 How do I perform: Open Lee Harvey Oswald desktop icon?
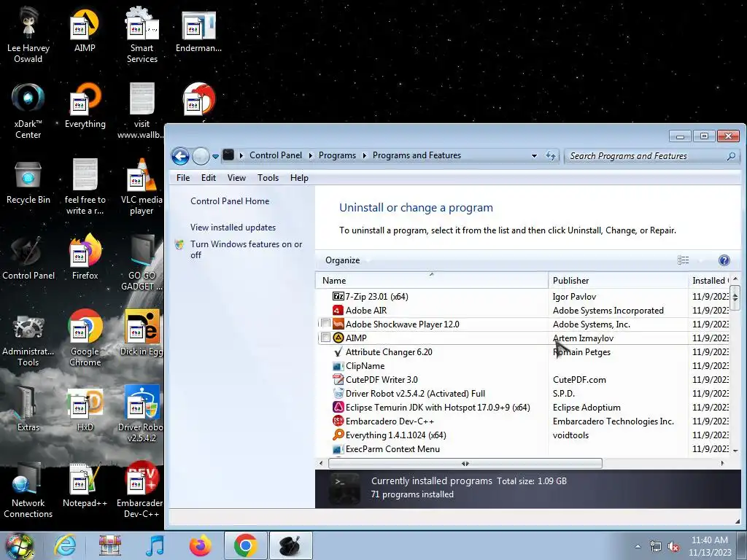click(x=28, y=34)
